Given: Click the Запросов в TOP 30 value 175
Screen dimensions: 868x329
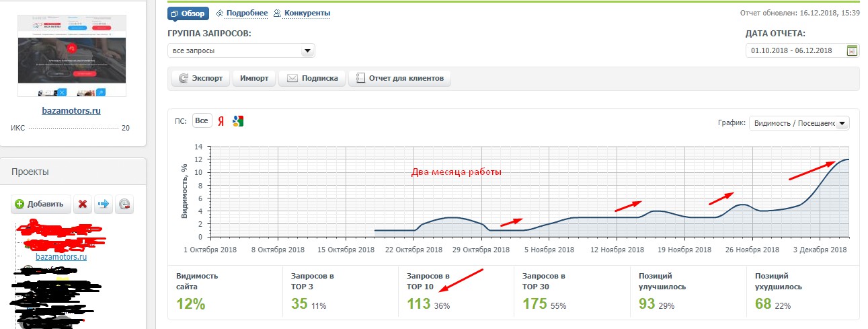Looking at the screenshot, I should point(535,304).
